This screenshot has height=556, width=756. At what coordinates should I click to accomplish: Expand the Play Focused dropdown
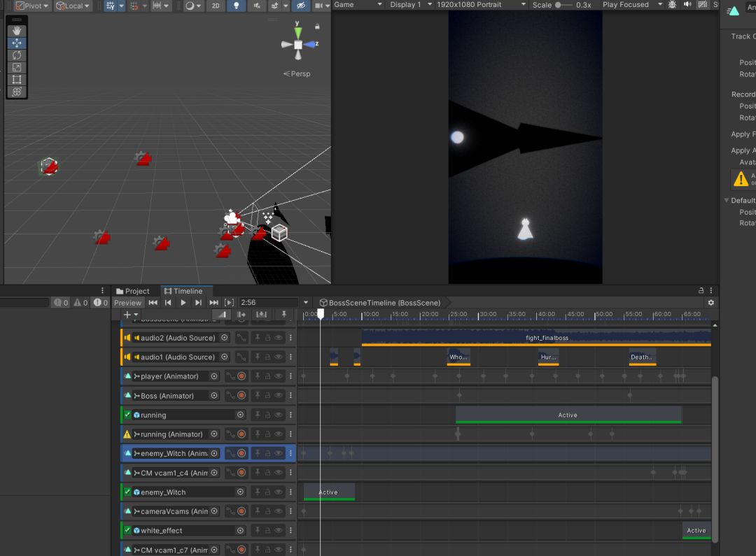(x=632, y=5)
